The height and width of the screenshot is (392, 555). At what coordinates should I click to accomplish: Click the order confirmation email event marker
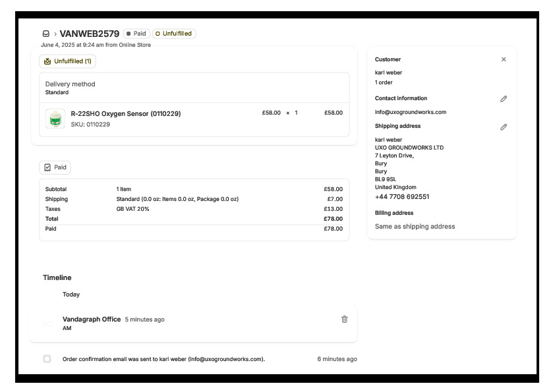tap(47, 359)
